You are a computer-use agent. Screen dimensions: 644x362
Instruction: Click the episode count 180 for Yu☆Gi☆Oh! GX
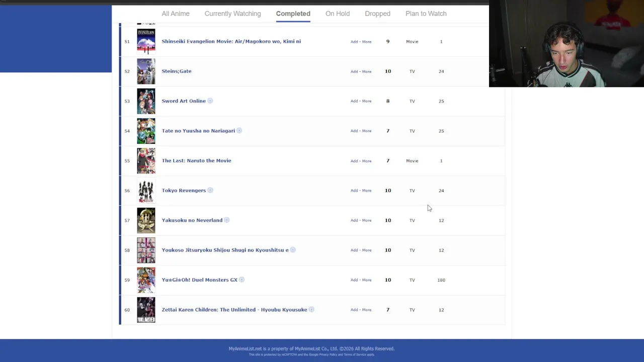click(441, 280)
